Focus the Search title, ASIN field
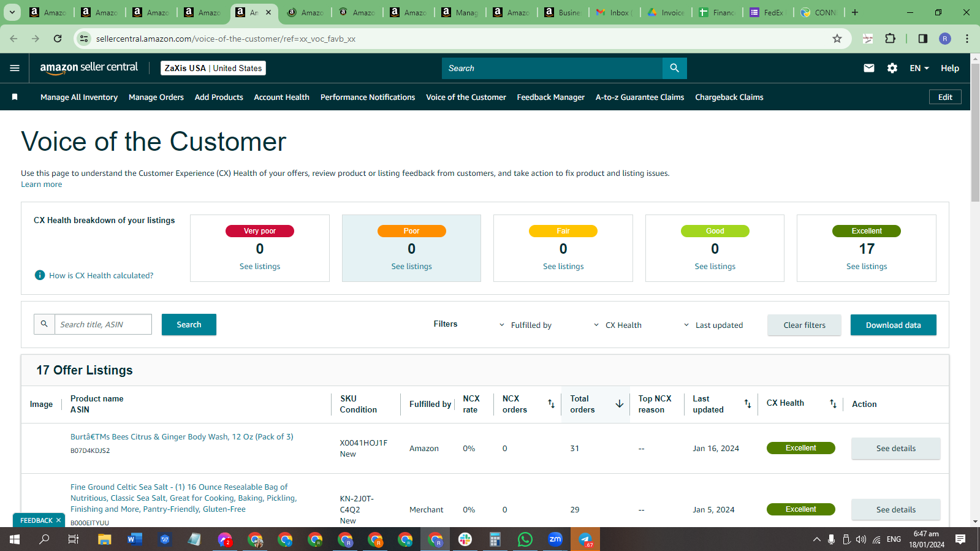This screenshot has height=551, width=980. 103,324
